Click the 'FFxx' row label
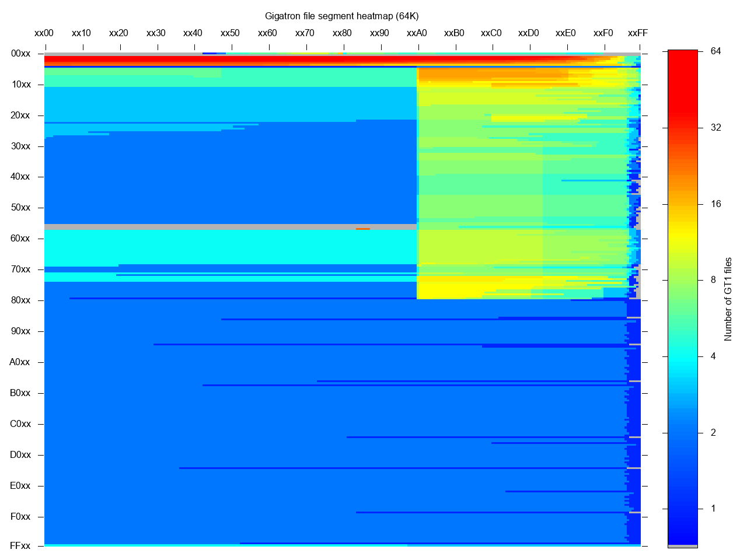 [20, 546]
